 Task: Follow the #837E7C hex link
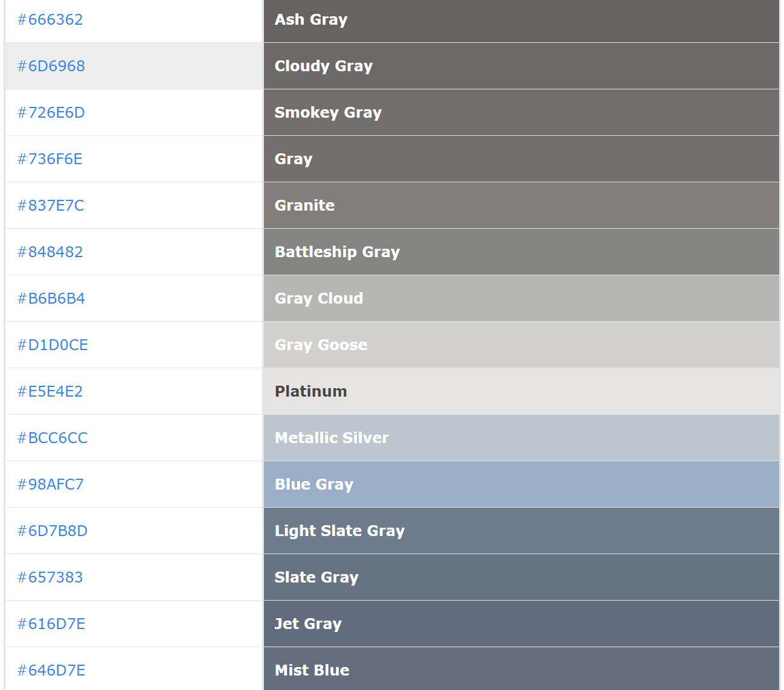coord(51,206)
